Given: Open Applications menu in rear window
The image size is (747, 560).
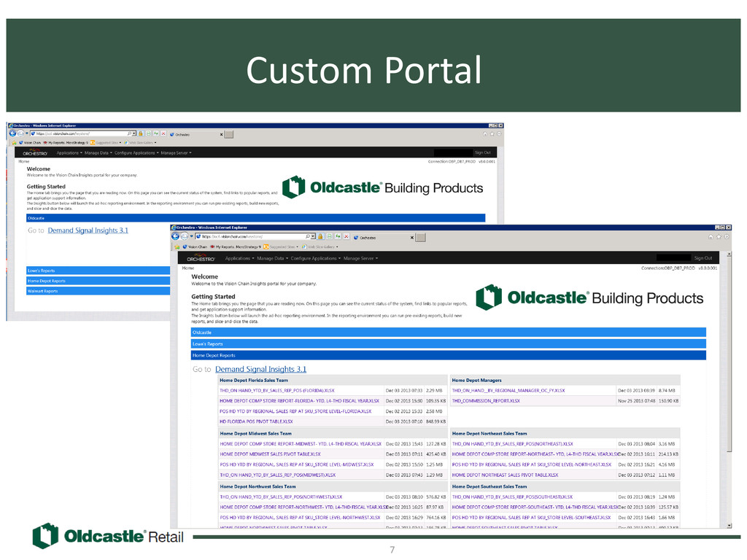Looking at the screenshot, I should [x=69, y=153].
